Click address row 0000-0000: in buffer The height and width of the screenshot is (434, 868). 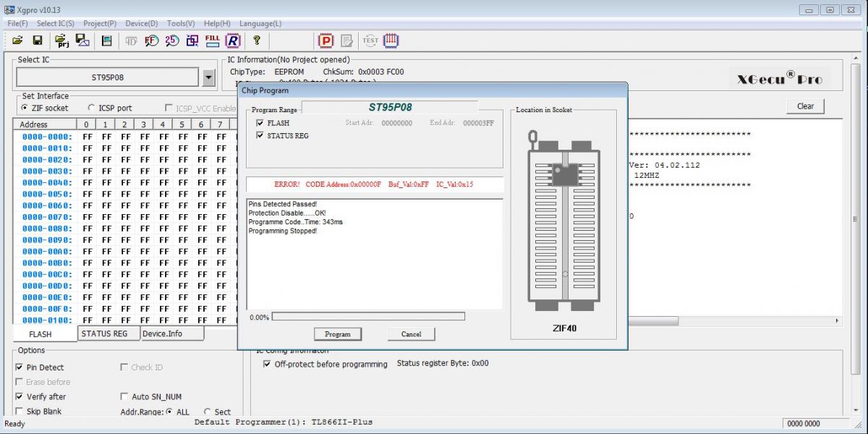point(47,137)
